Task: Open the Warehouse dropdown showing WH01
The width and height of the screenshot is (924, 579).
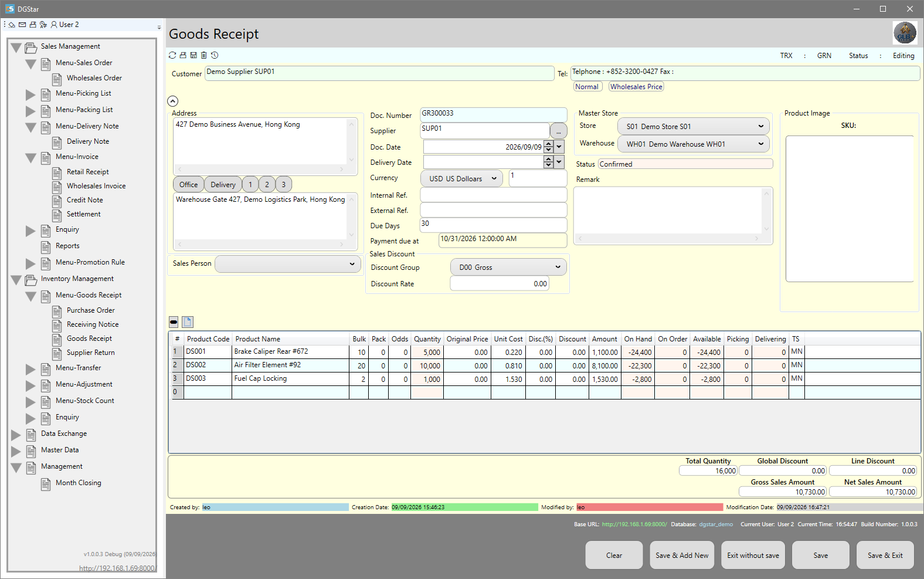Action: point(694,144)
